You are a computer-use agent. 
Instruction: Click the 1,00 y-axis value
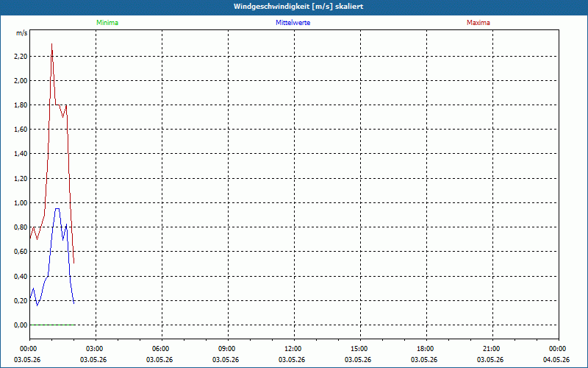(x=21, y=203)
